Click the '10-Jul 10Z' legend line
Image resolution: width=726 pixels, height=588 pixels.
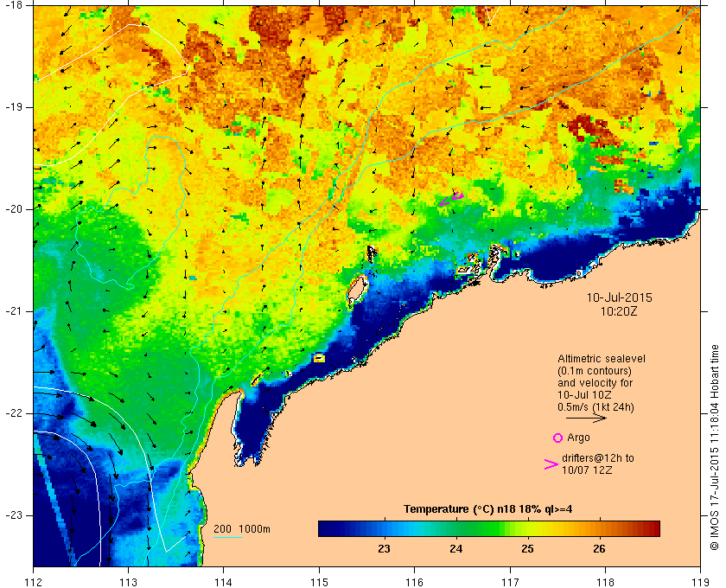(x=584, y=395)
